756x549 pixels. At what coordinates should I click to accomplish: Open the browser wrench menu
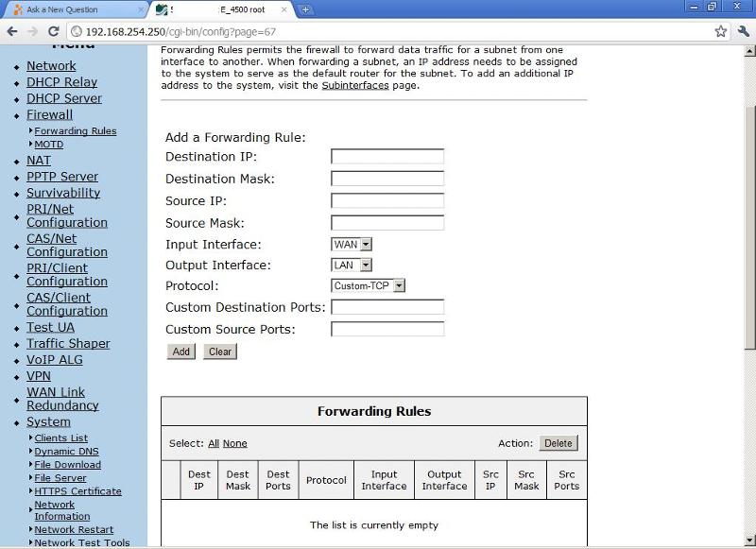coord(743,32)
